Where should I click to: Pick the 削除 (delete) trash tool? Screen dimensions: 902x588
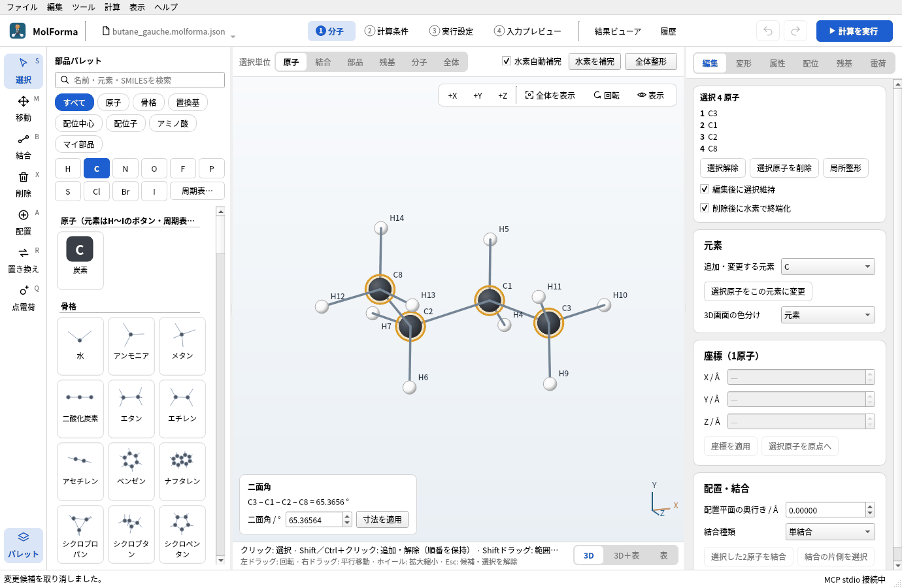click(24, 184)
